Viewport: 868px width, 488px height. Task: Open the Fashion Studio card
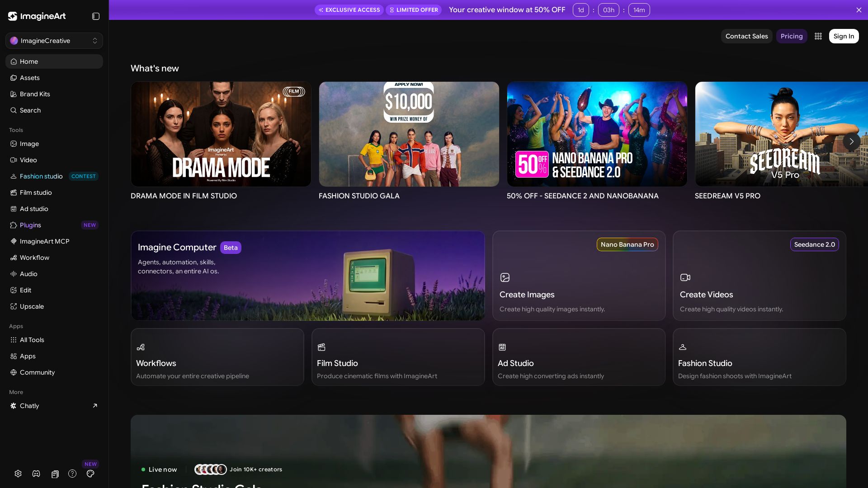(x=759, y=357)
